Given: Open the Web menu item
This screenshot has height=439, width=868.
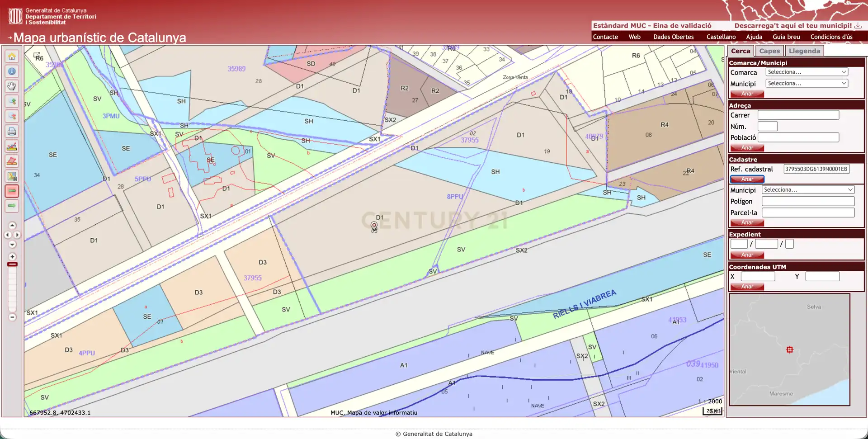Looking at the screenshot, I should click(634, 37).
